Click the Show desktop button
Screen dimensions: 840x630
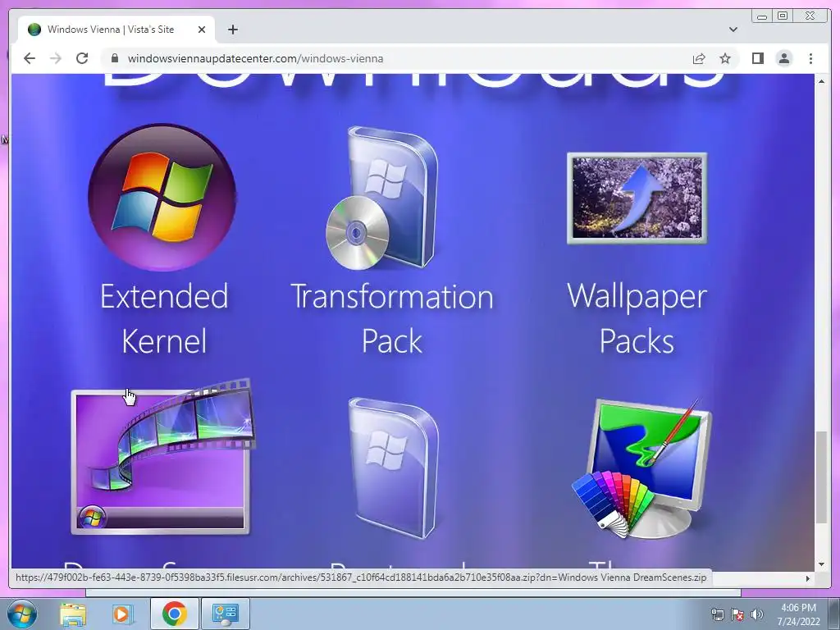pos(834,614)
